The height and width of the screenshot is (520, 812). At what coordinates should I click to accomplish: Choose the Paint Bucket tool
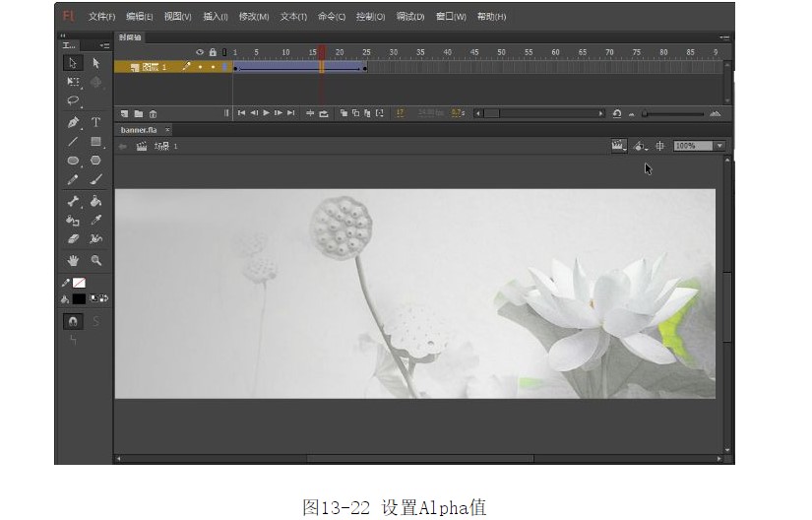[96, 201]
